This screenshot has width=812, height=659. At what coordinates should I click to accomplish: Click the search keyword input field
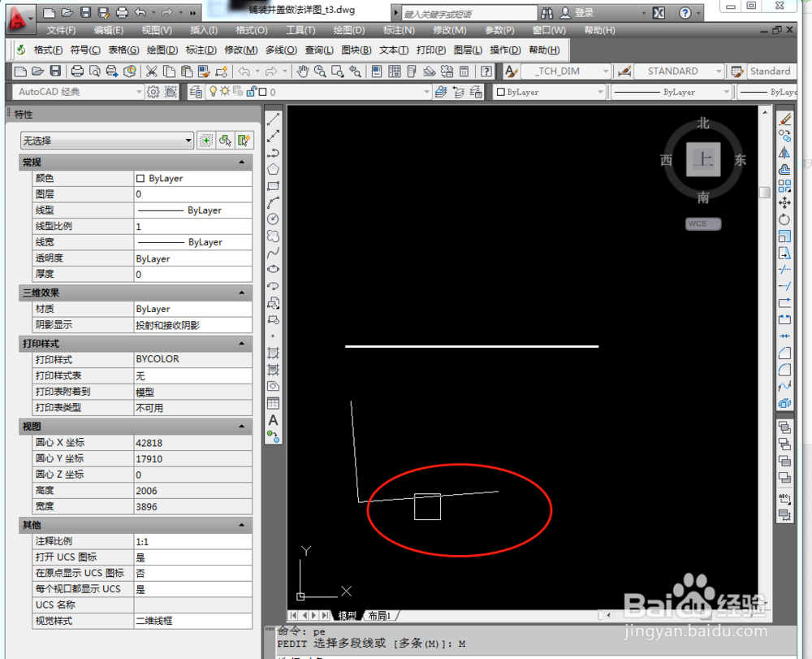[469, 14]
